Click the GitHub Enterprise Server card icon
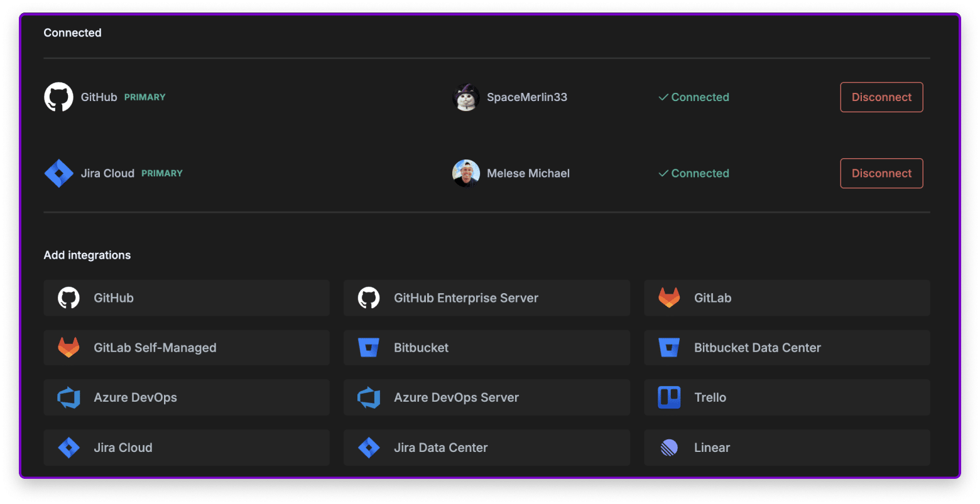980x504 pixels. point(369,298)
